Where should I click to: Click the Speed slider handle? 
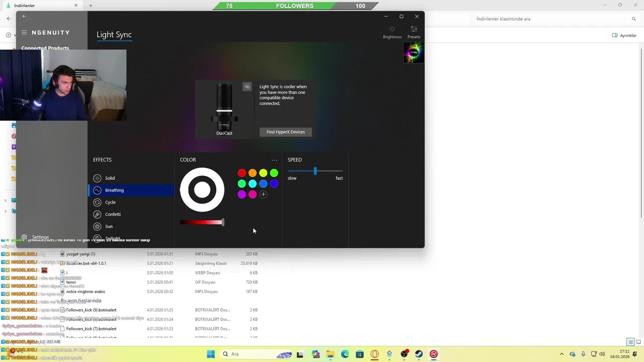315,171
